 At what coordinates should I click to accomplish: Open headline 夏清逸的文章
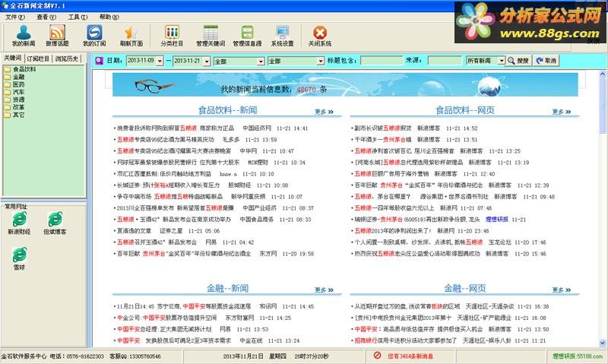[135, 231]
